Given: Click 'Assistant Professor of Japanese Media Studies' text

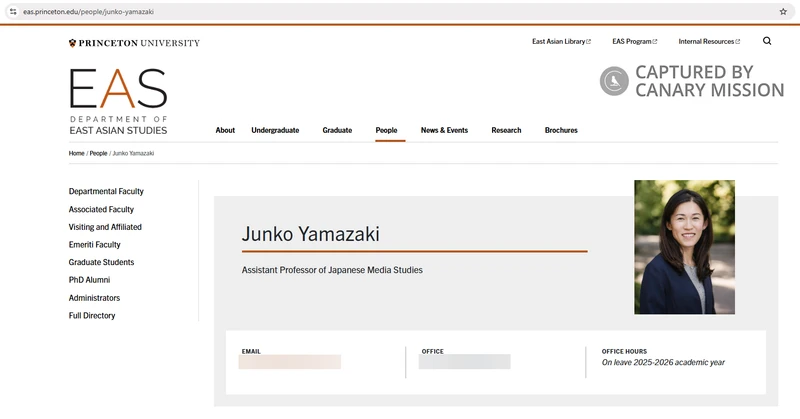Looking at the screenshot, I should 332,270.
